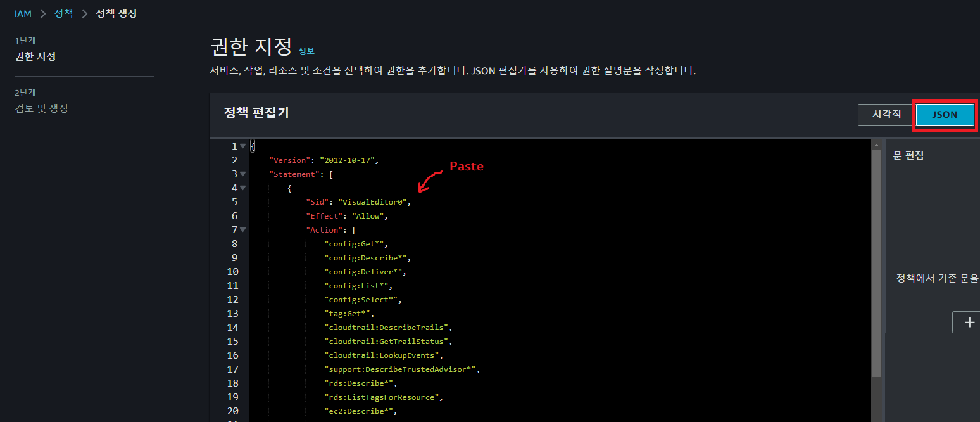
Task: Switch to the JSON editor view
Action: point(944,115)
